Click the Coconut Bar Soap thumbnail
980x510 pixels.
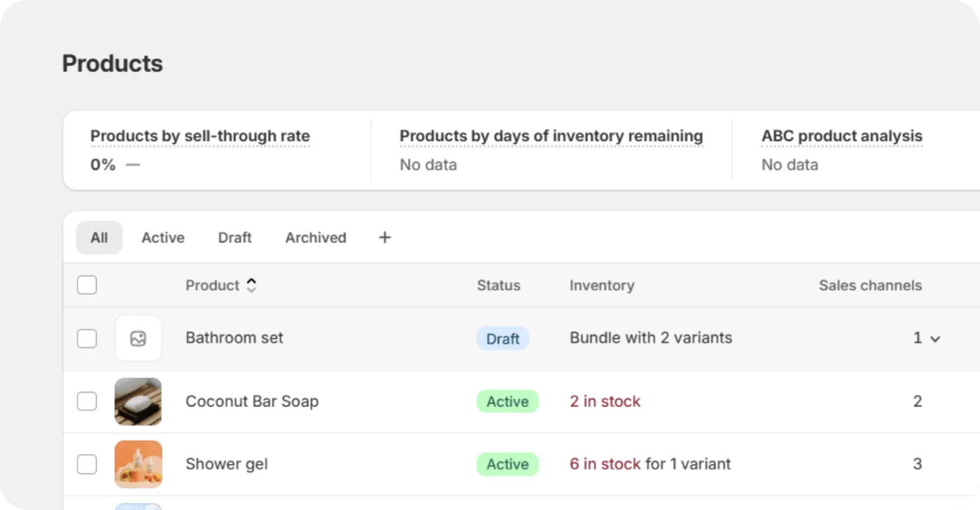(138, 401)
